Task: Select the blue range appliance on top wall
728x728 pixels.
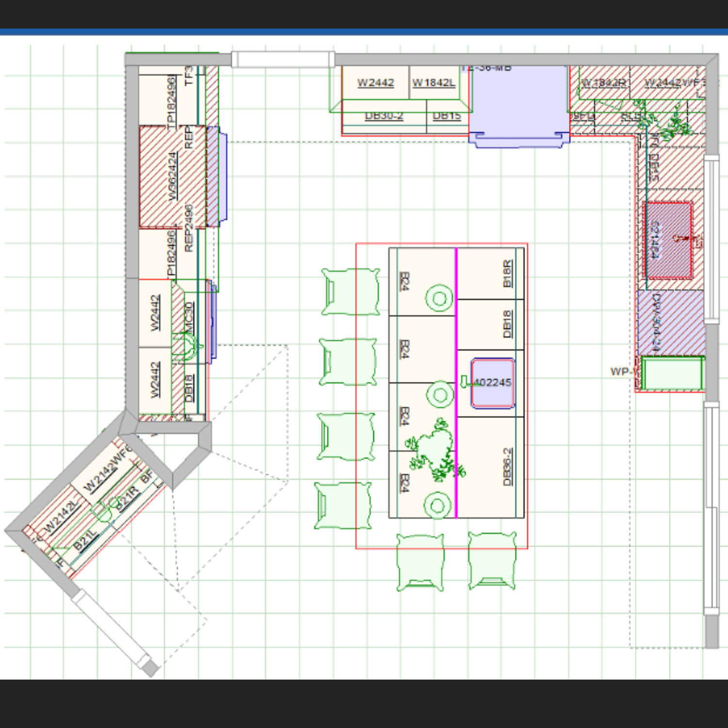Action: pyautogui.click(x=519, y=104)
